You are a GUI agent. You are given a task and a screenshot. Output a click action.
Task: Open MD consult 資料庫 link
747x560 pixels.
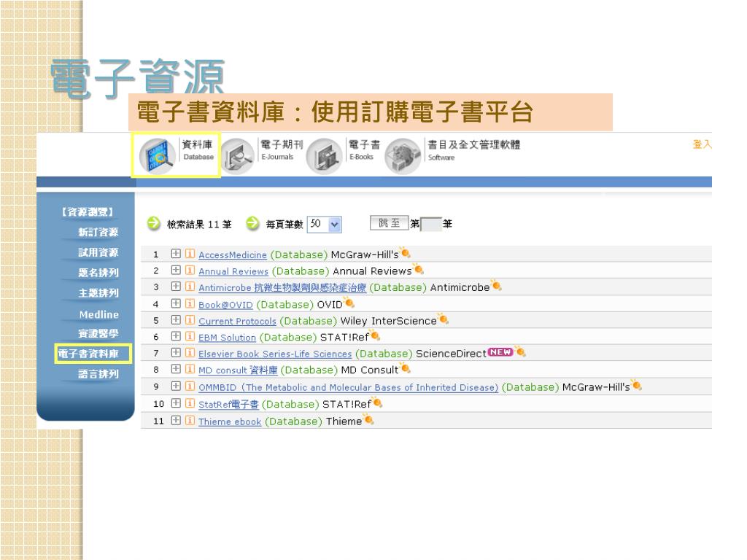[238, 370]
